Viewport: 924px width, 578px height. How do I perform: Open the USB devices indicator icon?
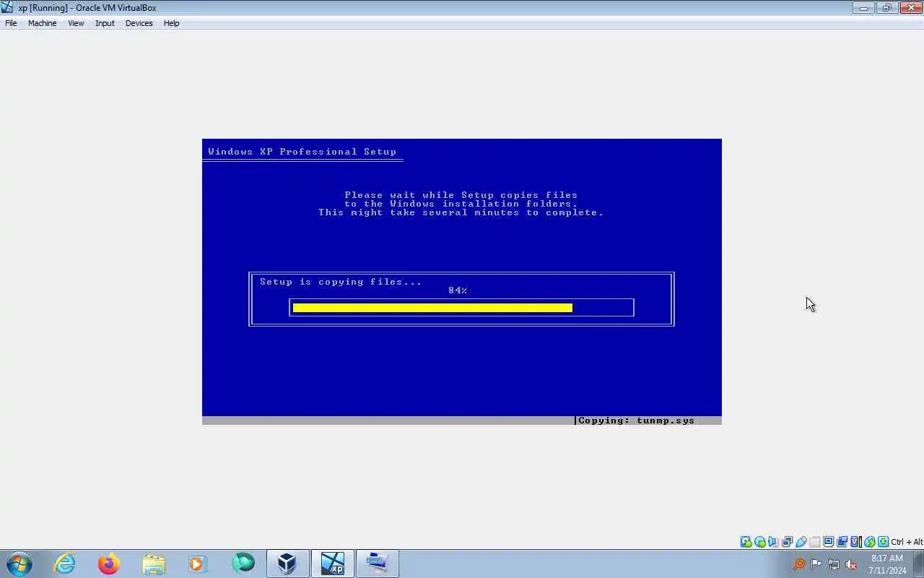coord(801,542)
